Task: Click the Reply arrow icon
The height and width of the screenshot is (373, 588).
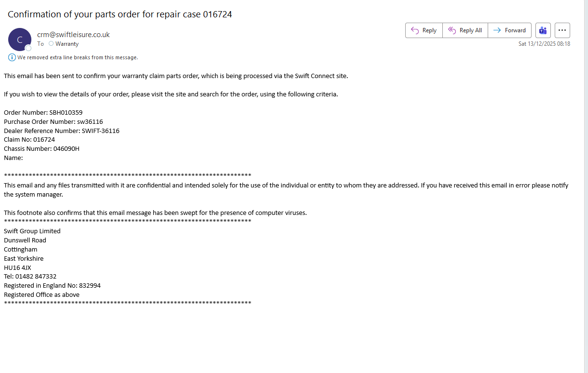Action: click(415, 30)
